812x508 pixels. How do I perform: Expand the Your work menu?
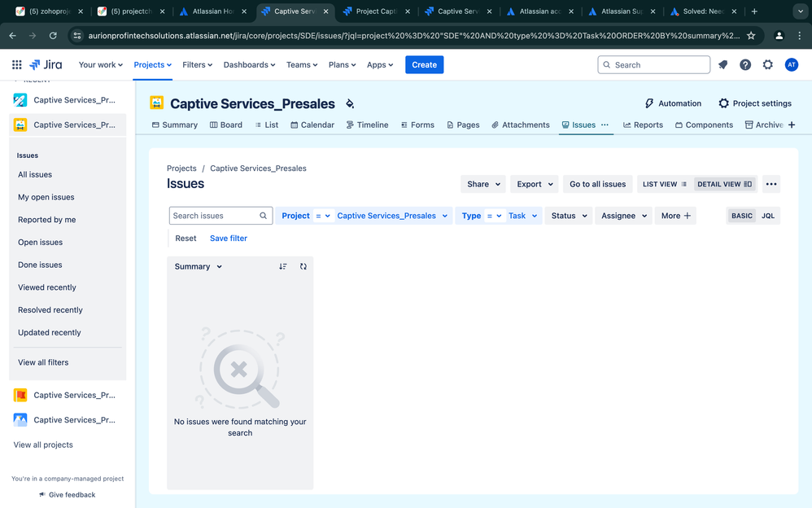[100, 65]
